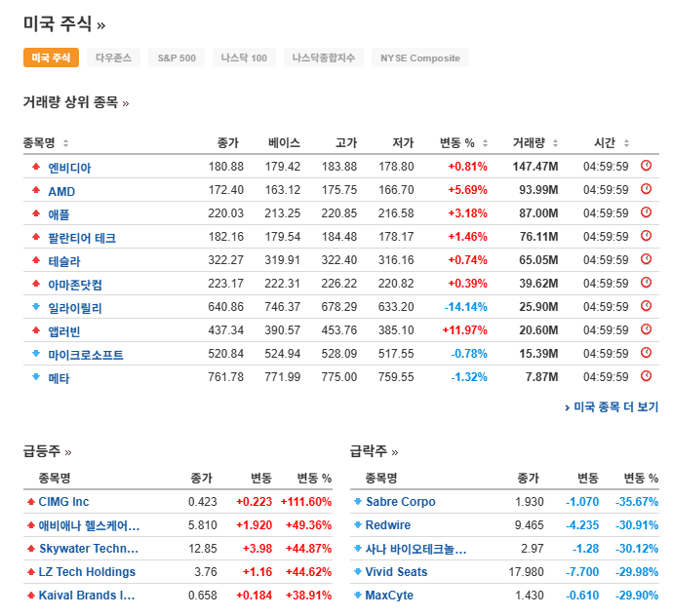Open the 앱러빈 stock link
The image size is (673, 616).
click(x=64, y=331)
